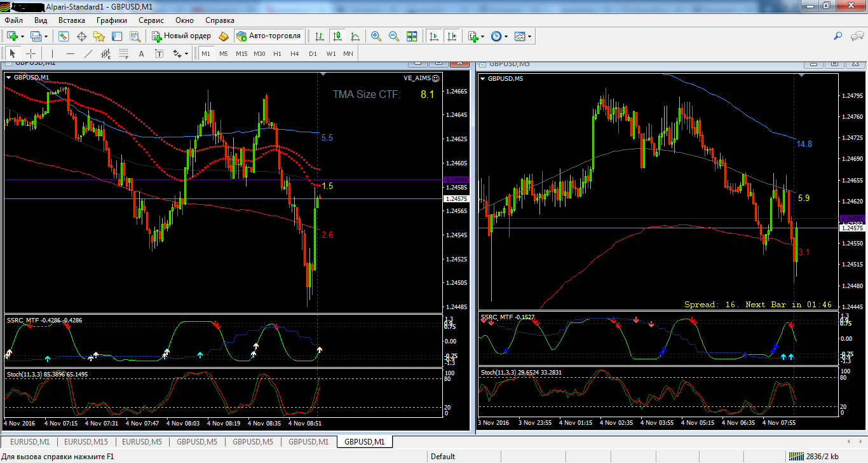
Task: Toggle the Авто-торговля button
Action: coord(269,36)
